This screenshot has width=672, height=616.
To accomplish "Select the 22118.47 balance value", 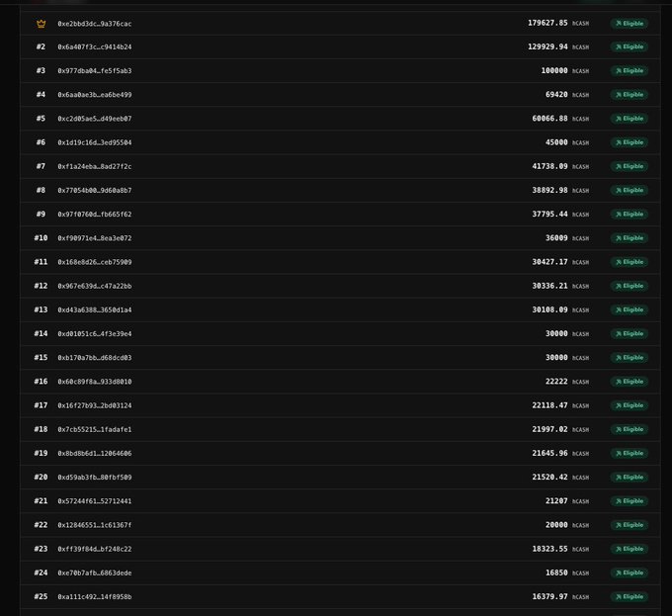I will click(x=550, y=405).
